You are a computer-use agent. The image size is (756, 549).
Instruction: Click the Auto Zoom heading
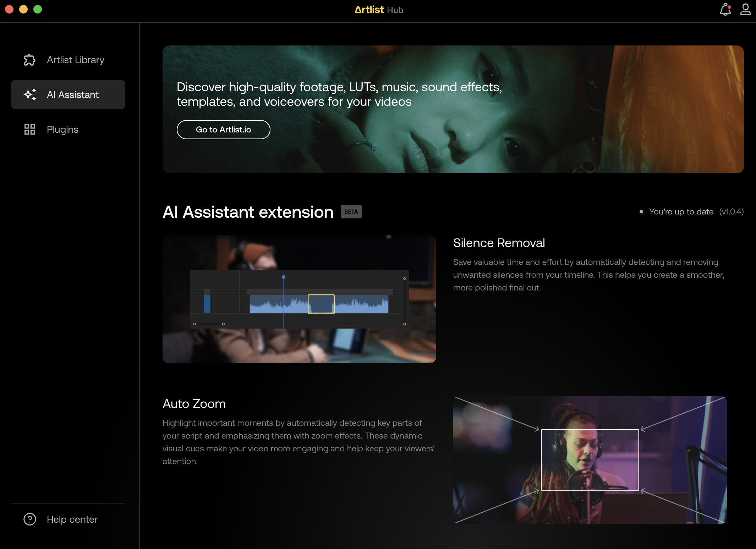[x=194, y=404]
